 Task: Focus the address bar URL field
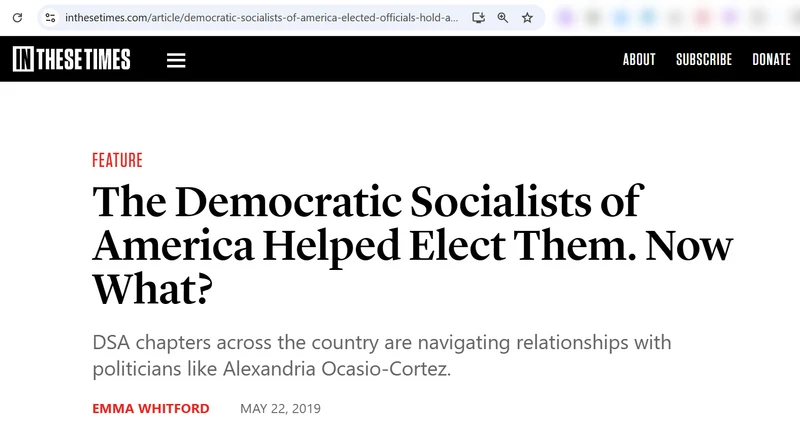[260, 18]
